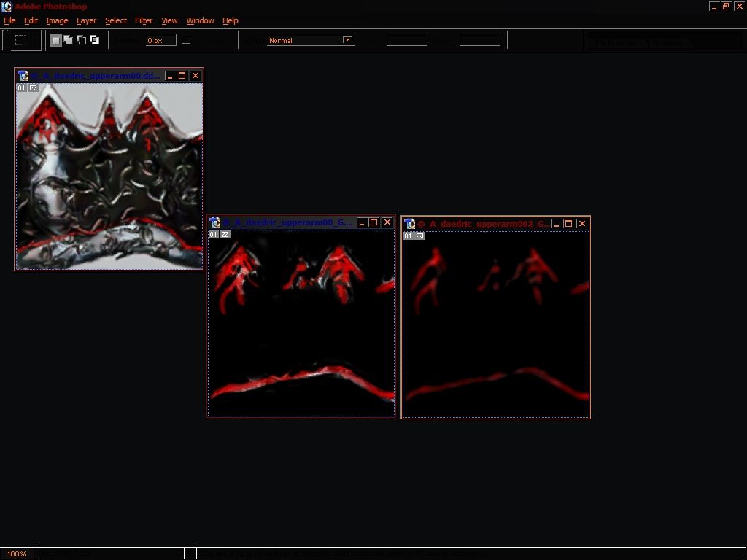The image size is (747, 560).
Task: Click the 01 slice badge in the upperarm002_G window
Action: pyautogui.click(x=408, y=236)
